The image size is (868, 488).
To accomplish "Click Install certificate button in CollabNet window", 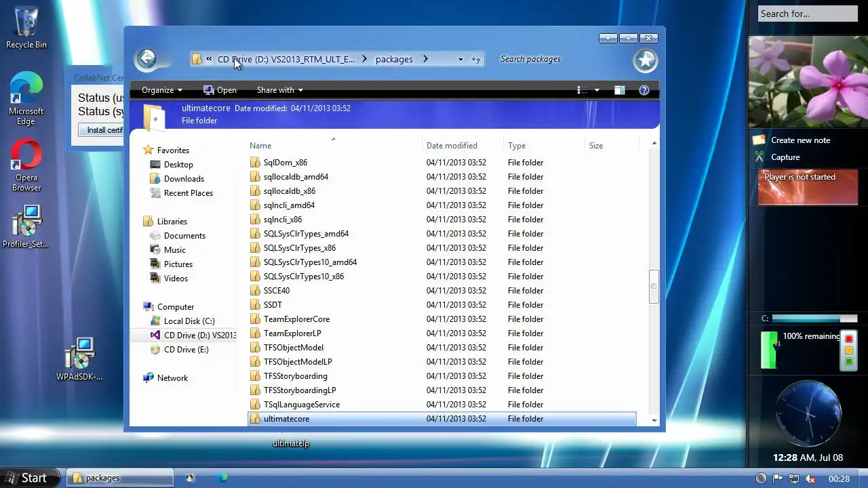I will 102,130.
